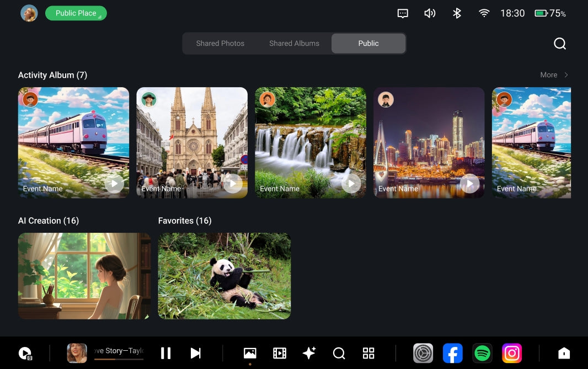Click owner avatar on city skyline album
This screenshot has width=588, height=369.
(x=386, y=99)
